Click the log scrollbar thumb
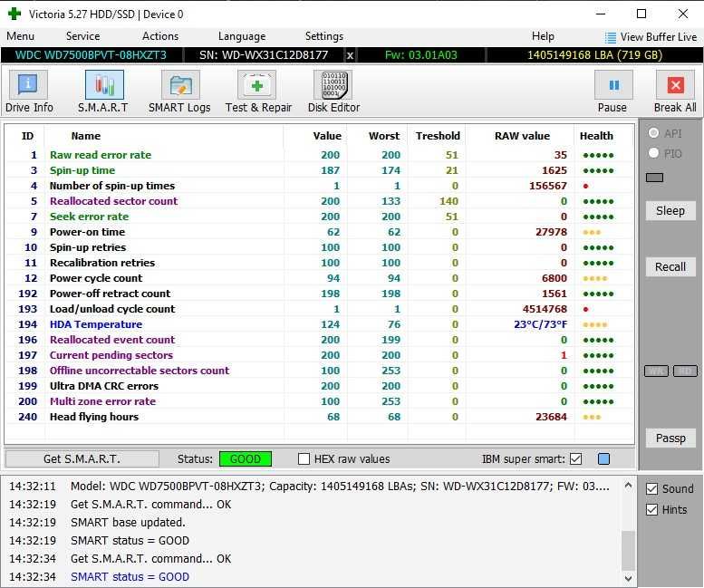The width and height of the screenshot is (704, 588). click(x=628, y=551)
